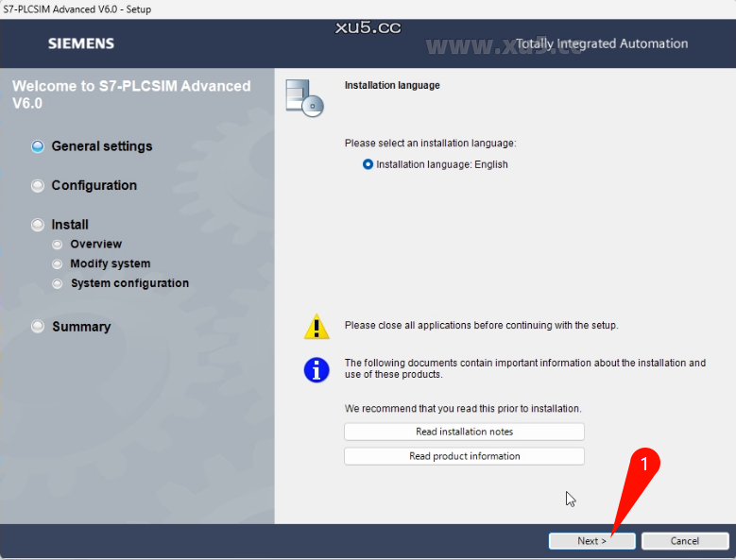The height and width of the screenshot is (560, 736).
Task: Click the System configuration sub-step bullet
Action: click(58, 283)
